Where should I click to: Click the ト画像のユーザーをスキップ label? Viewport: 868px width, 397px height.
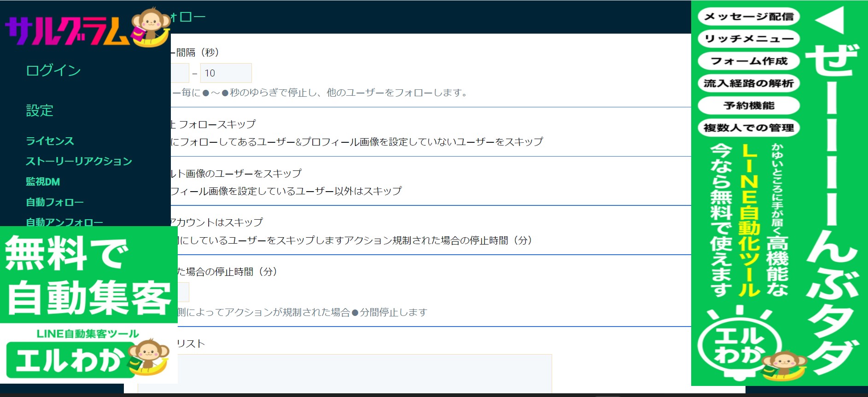[236, 174]
